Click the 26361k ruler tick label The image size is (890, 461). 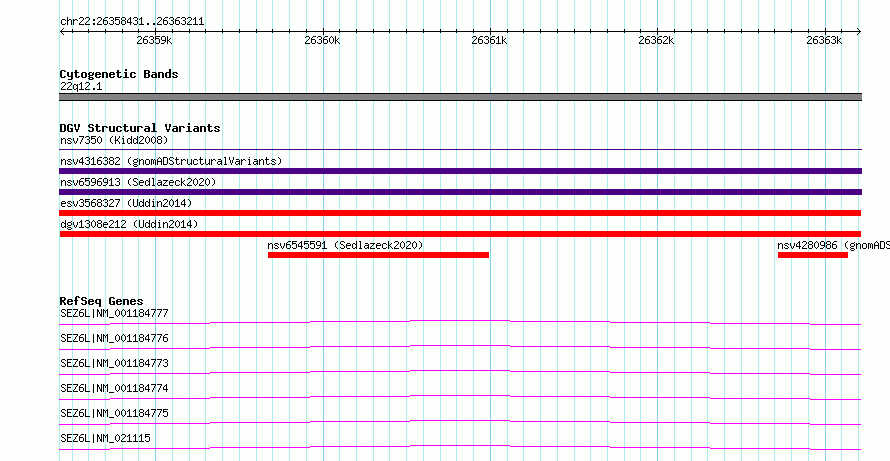click(x=489, y=40)
